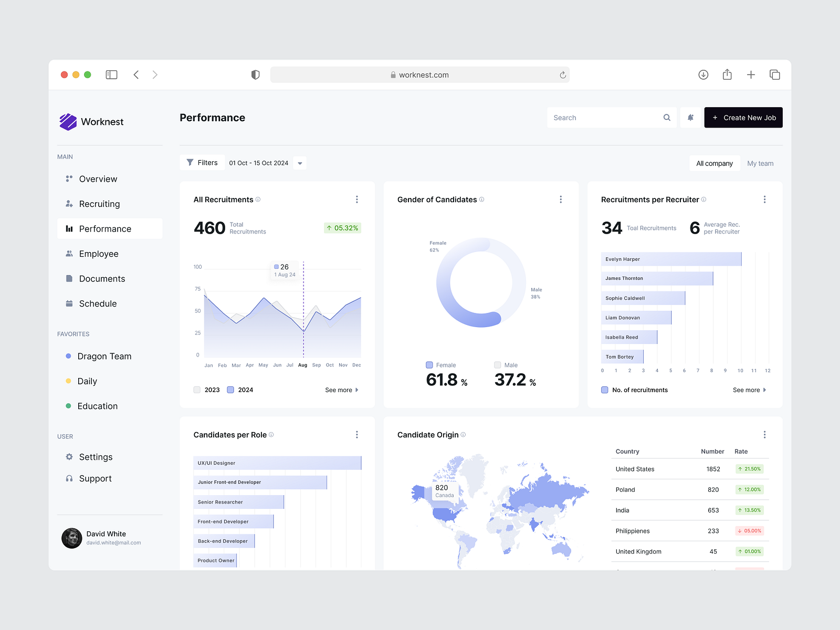Click the worknest.com address bar
The width and height of the screenshot is (840, 630).
click(420, 75)
